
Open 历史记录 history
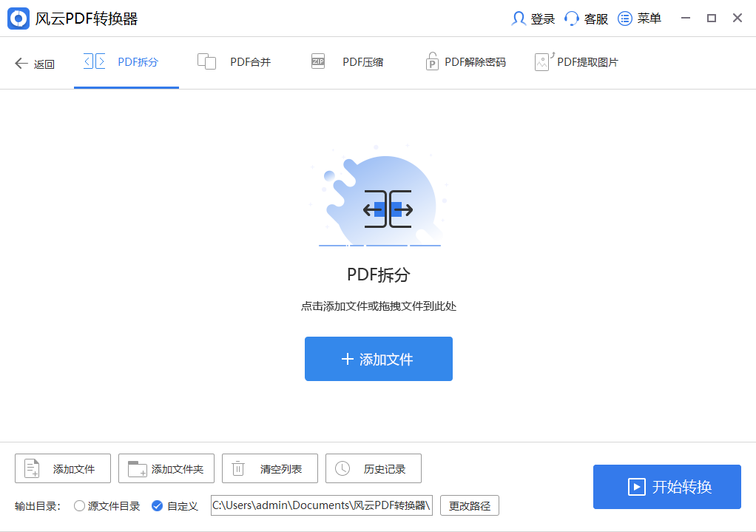tap(374, 468)
